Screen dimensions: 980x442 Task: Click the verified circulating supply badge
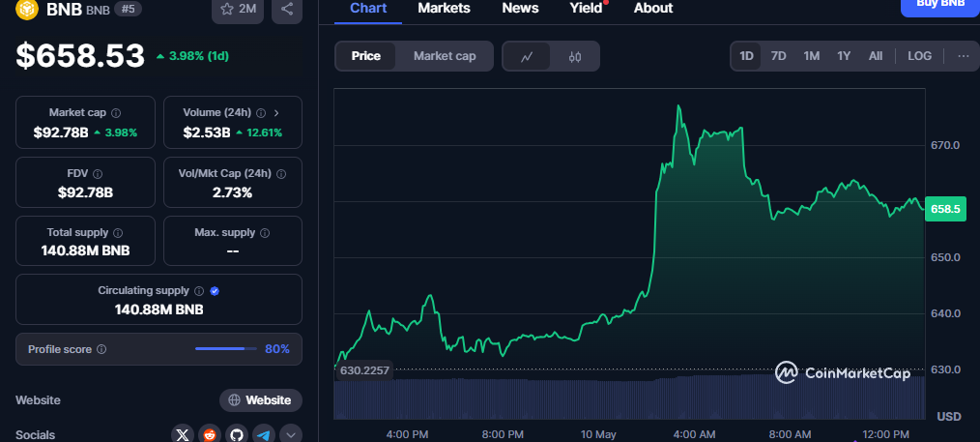215,291
